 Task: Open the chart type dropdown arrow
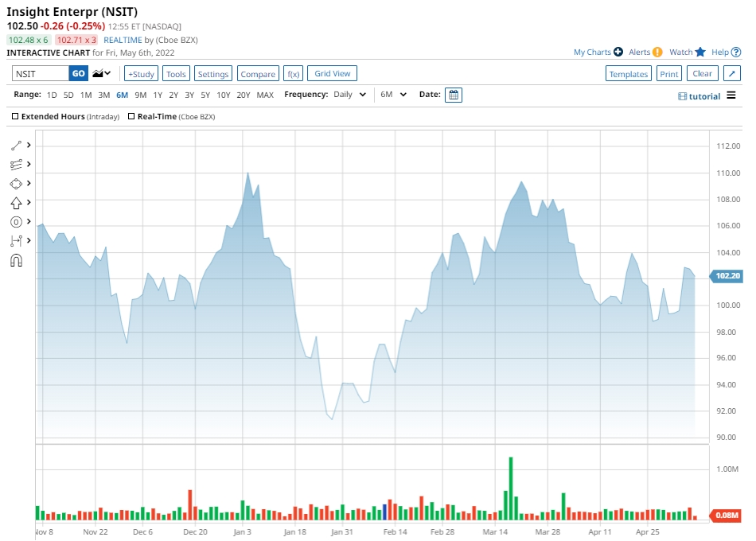107,73
